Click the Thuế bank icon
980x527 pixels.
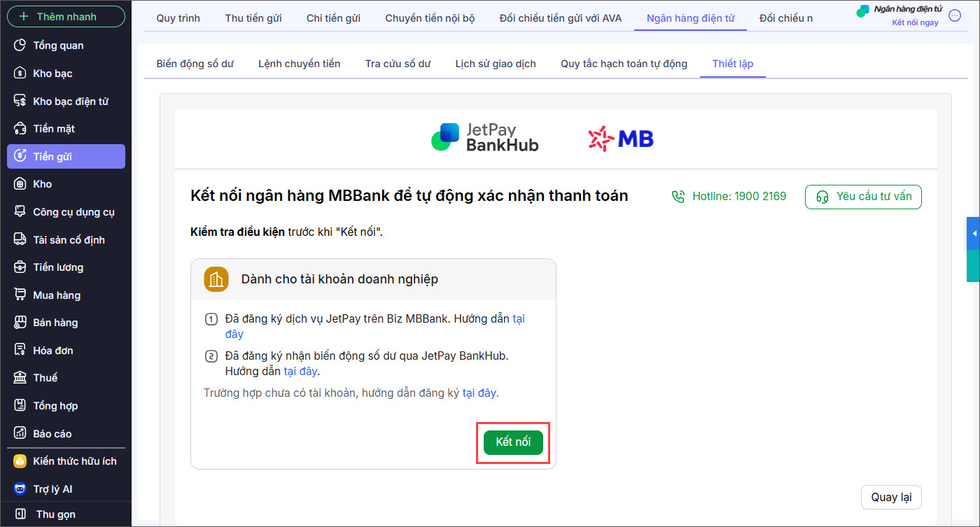click(20, 378)
